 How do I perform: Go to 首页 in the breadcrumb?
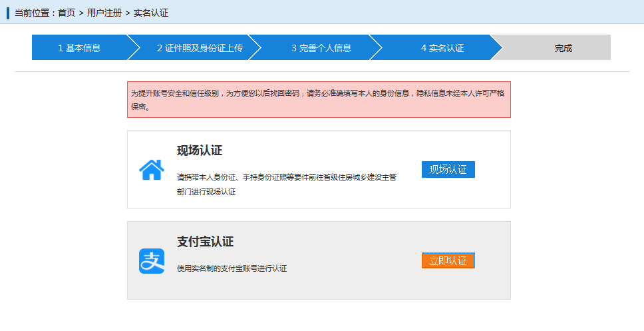point(67,13)
